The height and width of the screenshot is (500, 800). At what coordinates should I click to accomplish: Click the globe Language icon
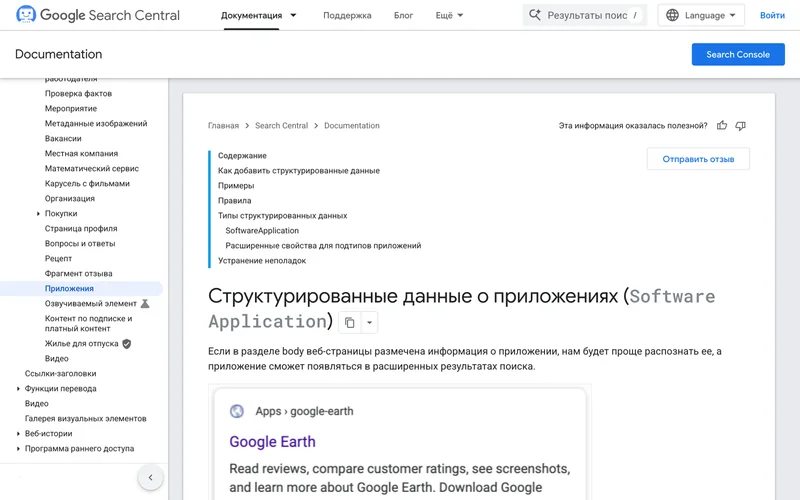(x=672, y=15)
